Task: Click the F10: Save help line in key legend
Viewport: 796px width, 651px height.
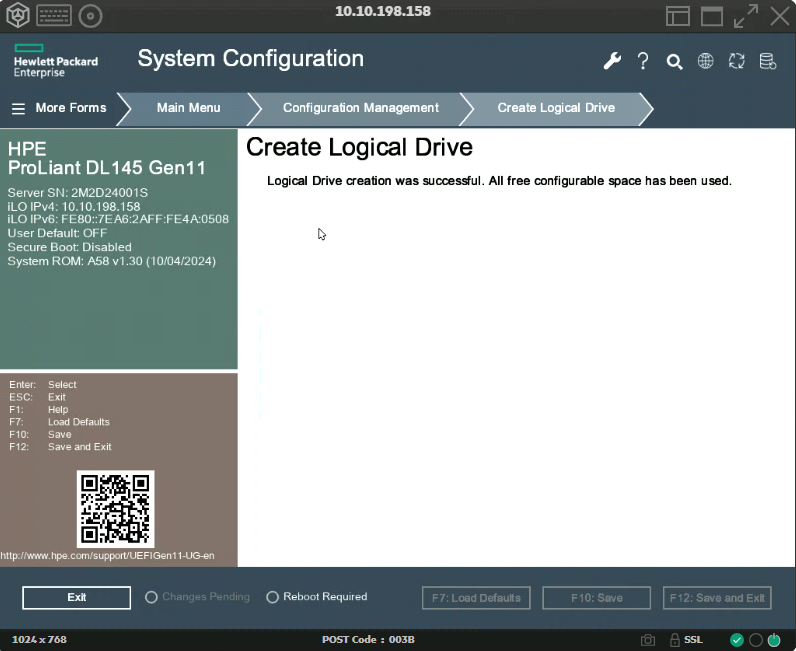Action: (40, 434)
